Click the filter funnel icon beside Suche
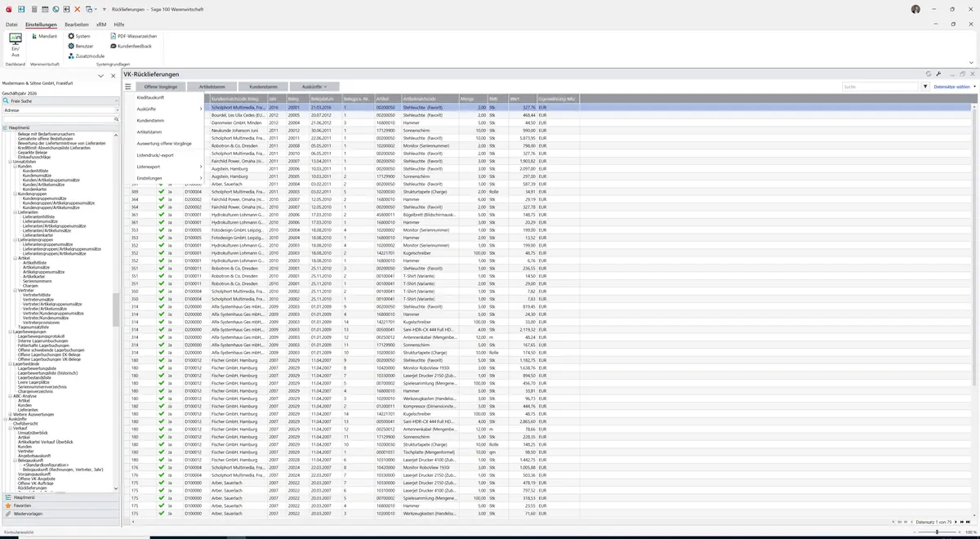Screen dimensions: 980x539 (925, 87)
